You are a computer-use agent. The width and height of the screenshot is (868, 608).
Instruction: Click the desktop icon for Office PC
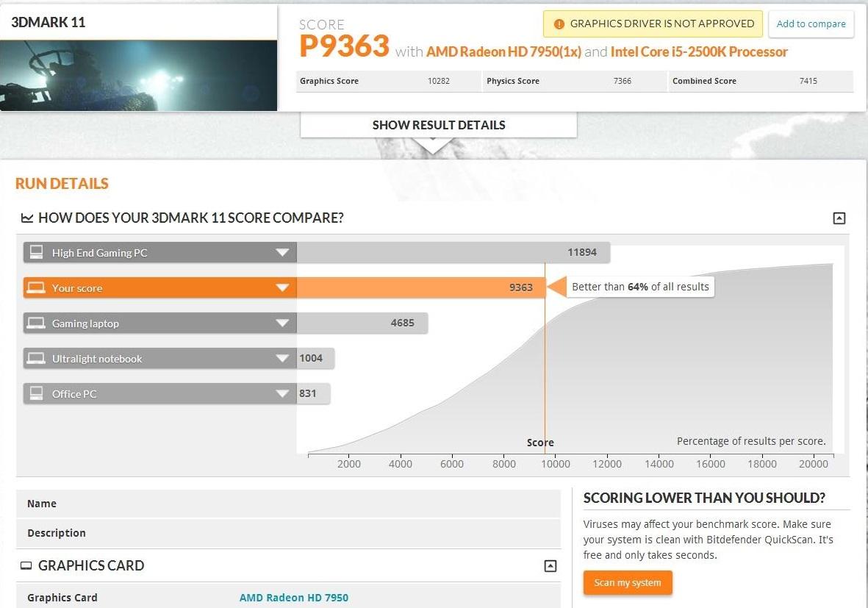click(x=37, y=394)
